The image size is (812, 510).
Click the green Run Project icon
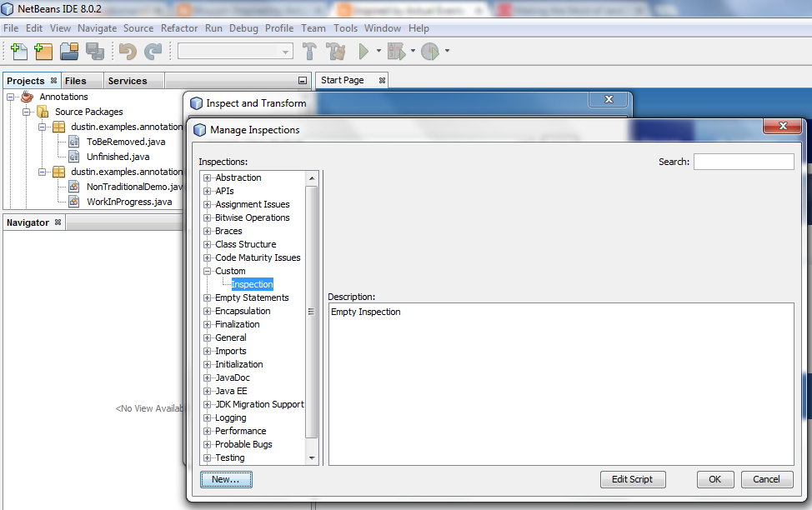point(363,52)
